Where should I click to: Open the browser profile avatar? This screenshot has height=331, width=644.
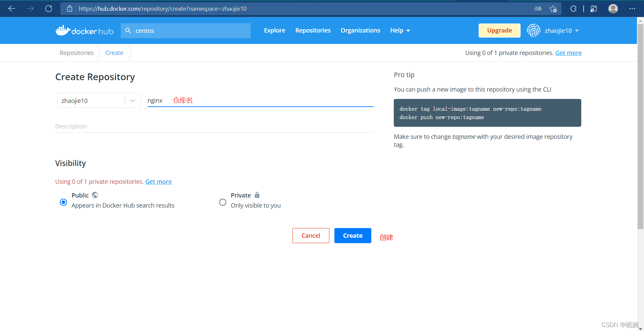tap(613, 9)
